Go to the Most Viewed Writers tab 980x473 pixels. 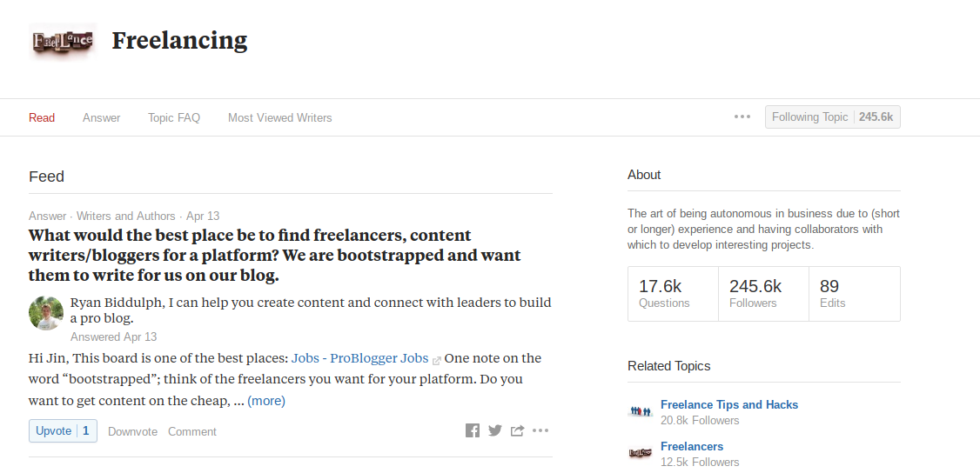click(x=280, y=118)
